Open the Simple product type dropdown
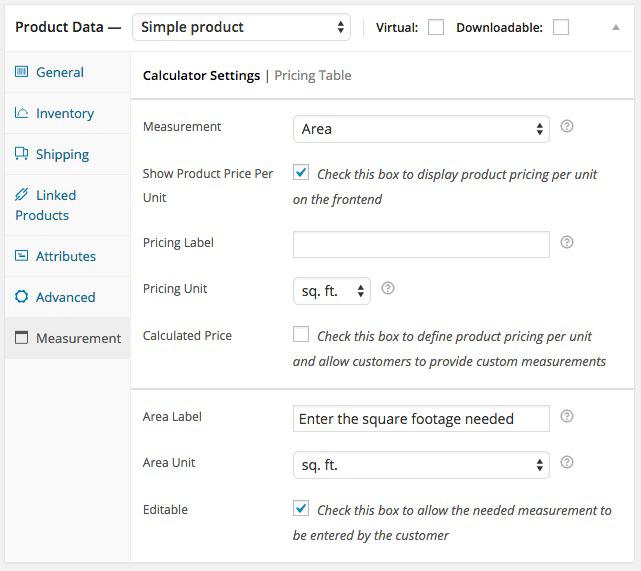The height and width of the screenshot is (571, 641). (x=241, y=28)
